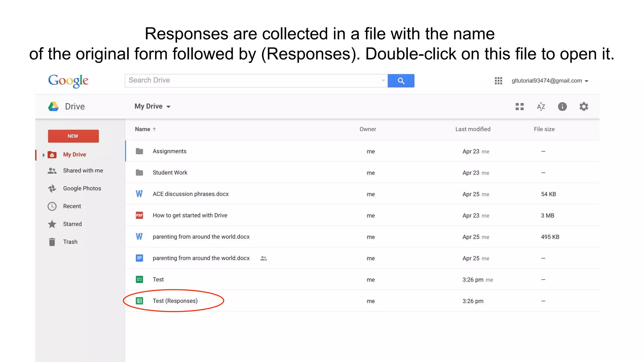Click 3:26 pm in Test (Responses) row
Screen dimensions: 644x362
(x=473, y=301)
